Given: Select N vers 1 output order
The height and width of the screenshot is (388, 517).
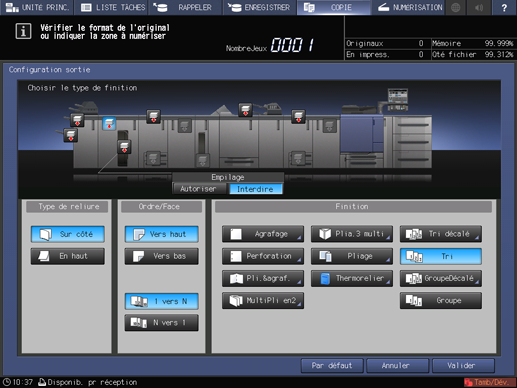Looking at the screenshot, I should [x=162, y=323].
